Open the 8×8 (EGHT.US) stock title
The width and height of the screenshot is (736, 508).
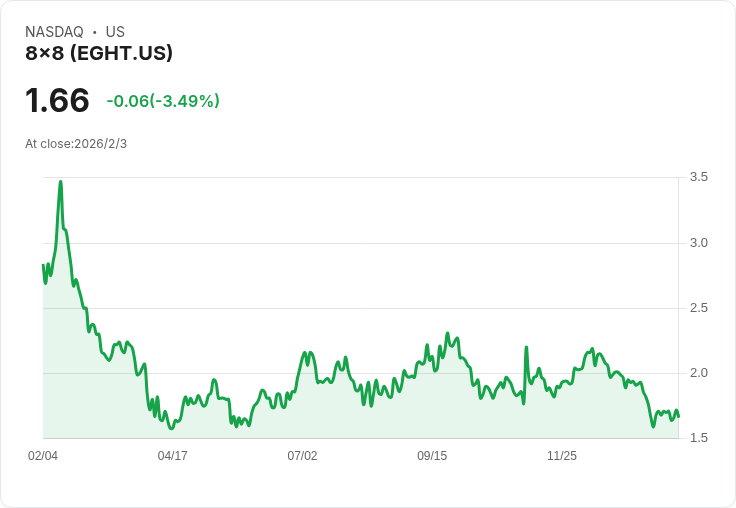pos(99,53)
